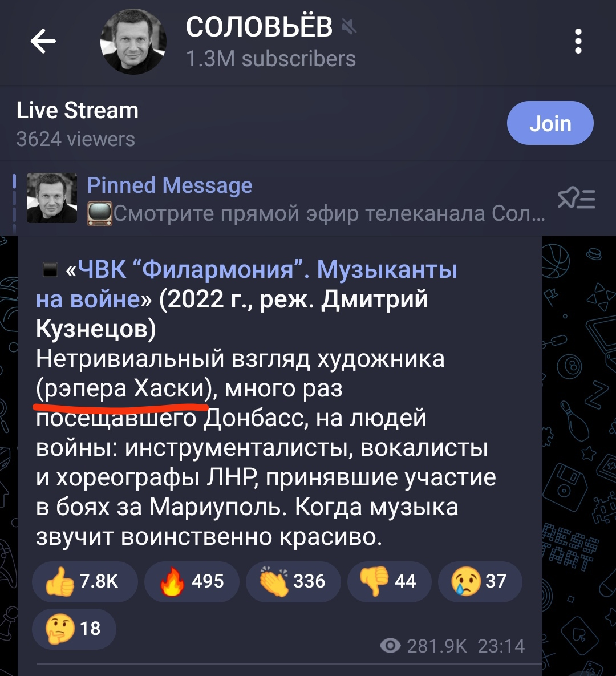Screen dimensions: 616x676
Task: Toggle the clapping hands reaction 336
Action: tap(293, 581)
